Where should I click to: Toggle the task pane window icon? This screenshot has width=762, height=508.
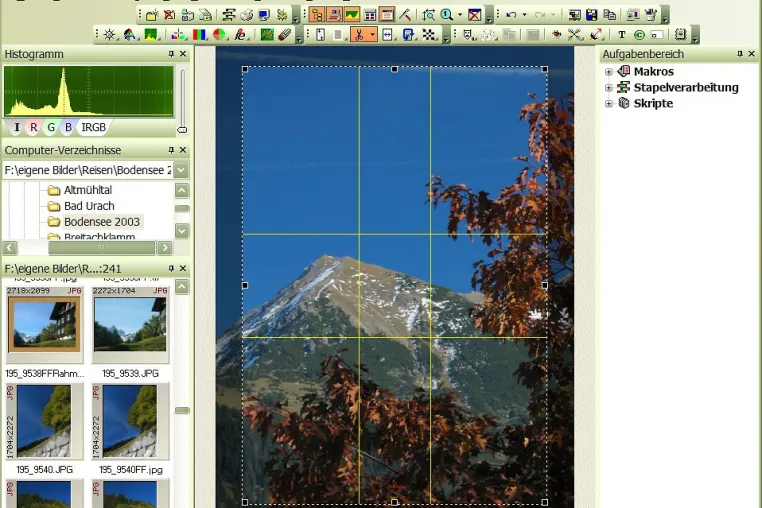(x=387, y=15)
